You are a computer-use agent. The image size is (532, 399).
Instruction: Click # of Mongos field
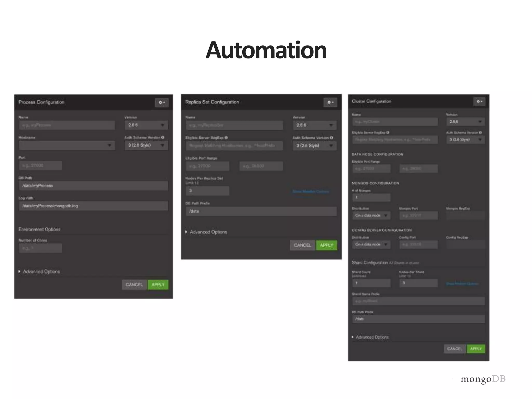(x=371, y=197)
